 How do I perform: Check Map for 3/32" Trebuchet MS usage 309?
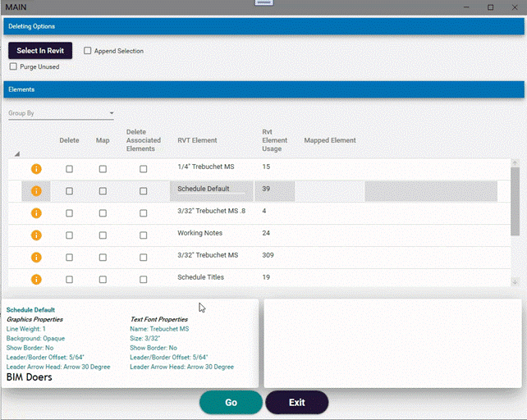click(103, 258)
